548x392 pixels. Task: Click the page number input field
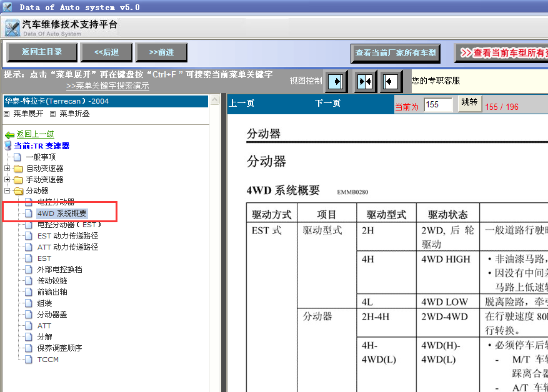(x=438, y=104)
